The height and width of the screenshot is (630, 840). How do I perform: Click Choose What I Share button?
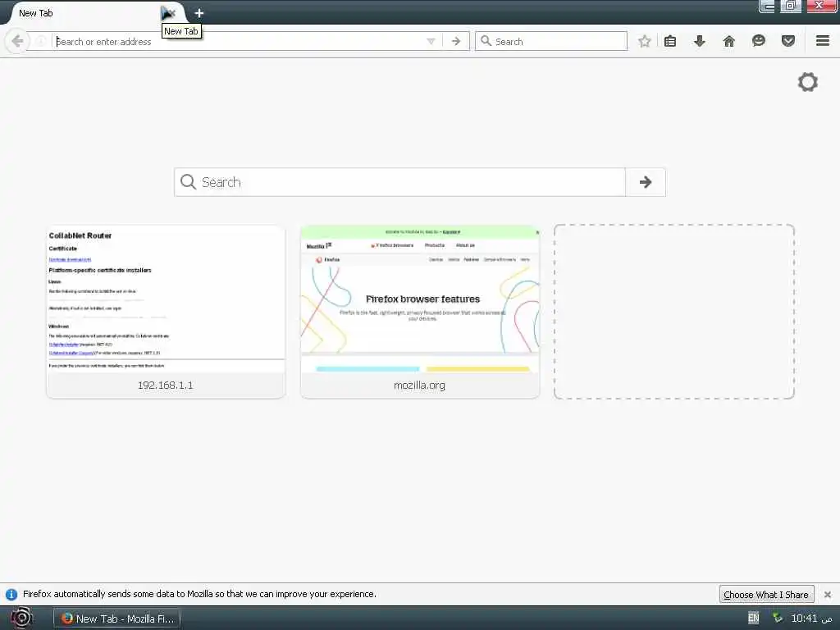click(766, 595)
